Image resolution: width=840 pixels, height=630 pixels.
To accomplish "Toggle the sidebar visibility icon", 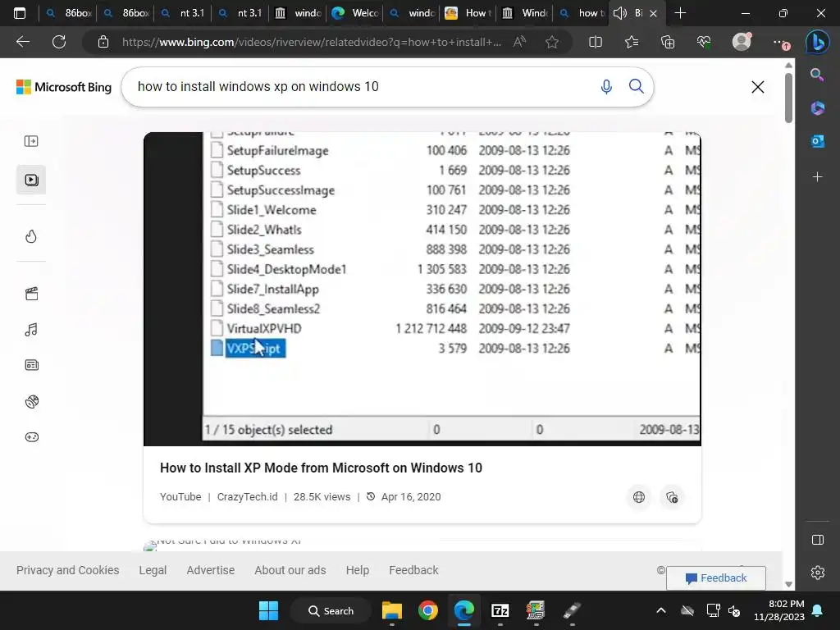I will pyautogui.click(x=818, y=540).
